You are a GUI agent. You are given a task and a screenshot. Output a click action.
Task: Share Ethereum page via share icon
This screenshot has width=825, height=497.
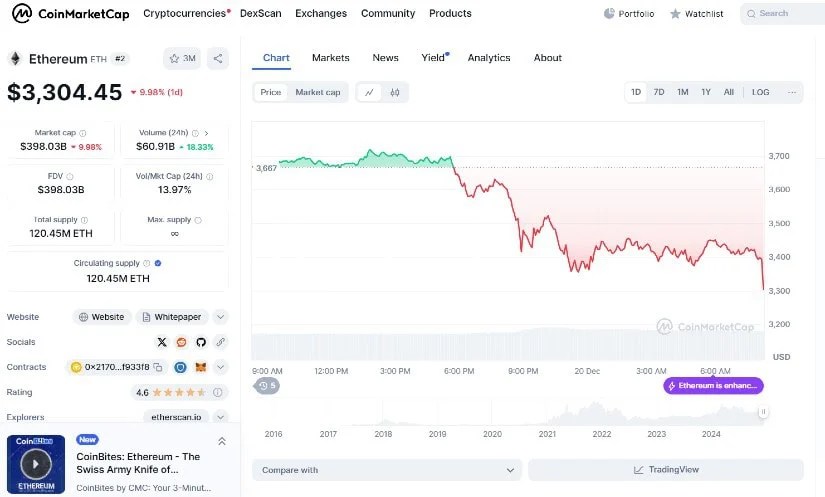219,58
